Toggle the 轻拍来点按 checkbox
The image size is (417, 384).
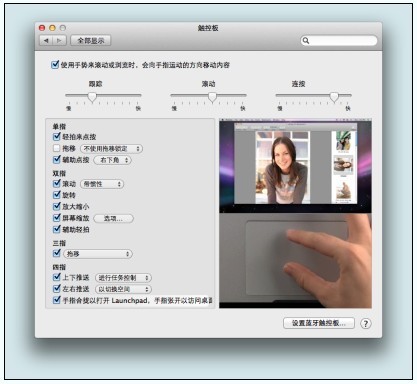coord(57,136)
